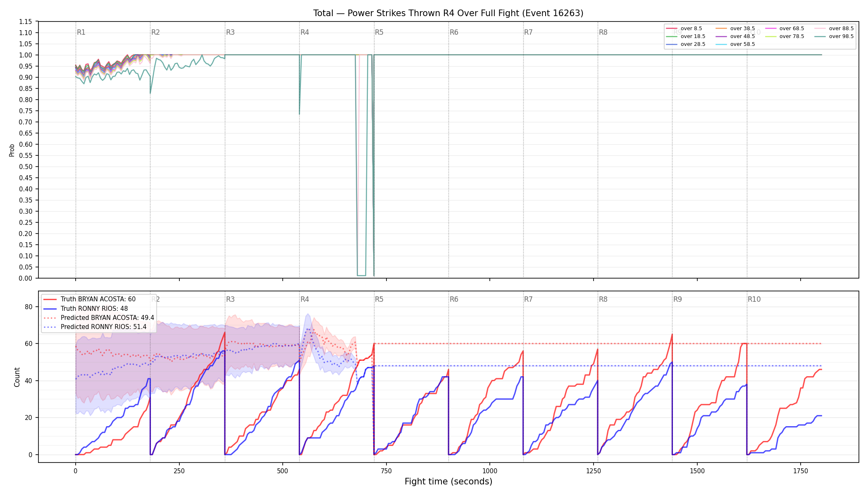Image resolution: width=868 pixels, height=496 pixels.
Task: Select the R1 label in the top chart
Action: pyautogui.click(x=81, y=32)
